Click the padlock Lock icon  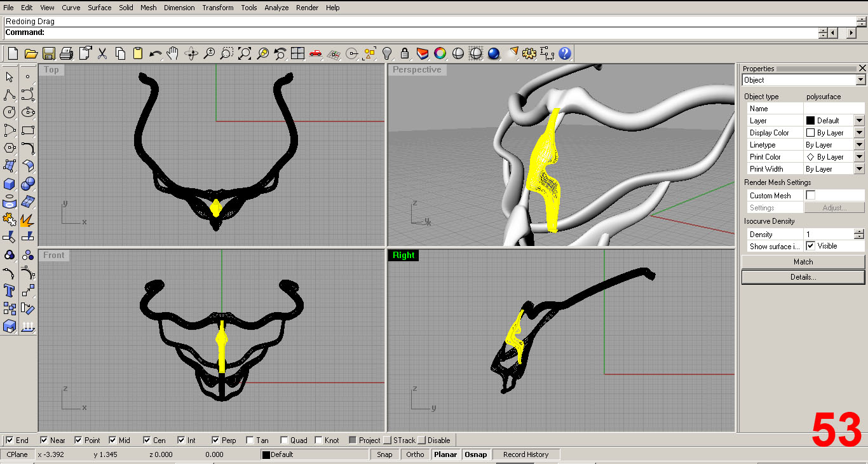click(x=404, y=53)
